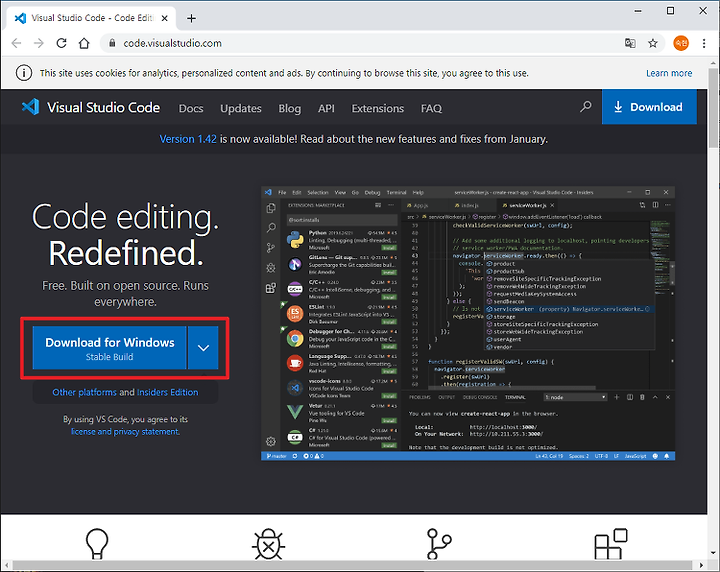Open the Updates nav item
This screenshot has width=720, height=572.
[241, 108]
